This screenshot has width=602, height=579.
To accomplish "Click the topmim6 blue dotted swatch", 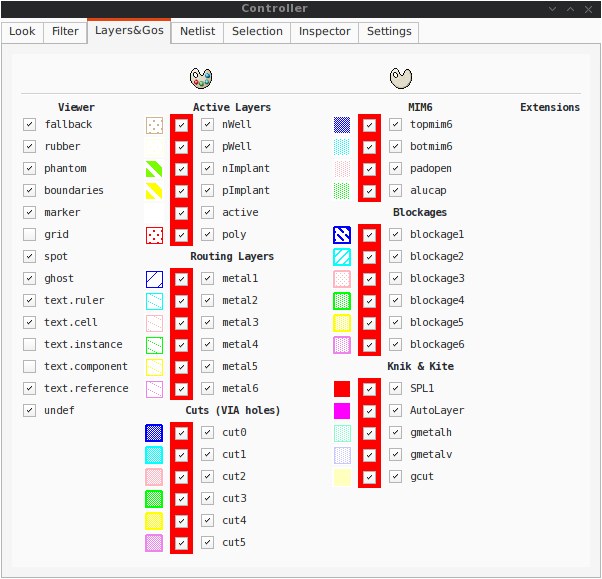I will click(342, 125).
